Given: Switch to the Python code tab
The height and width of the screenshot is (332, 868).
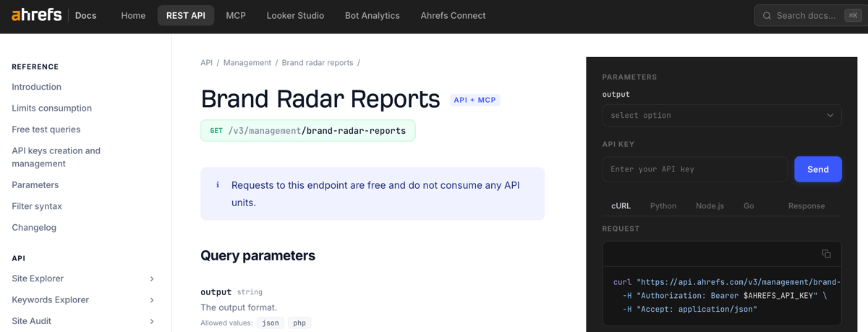Looking at the screenshot, I should pos(663,206).
